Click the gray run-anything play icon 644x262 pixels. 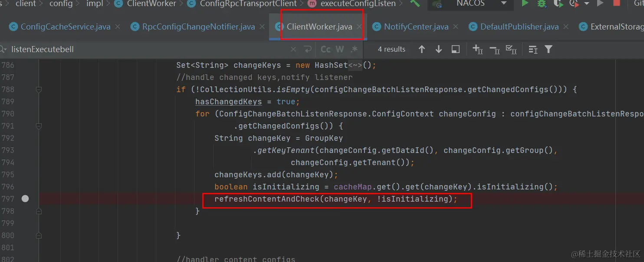click(600, 3)
